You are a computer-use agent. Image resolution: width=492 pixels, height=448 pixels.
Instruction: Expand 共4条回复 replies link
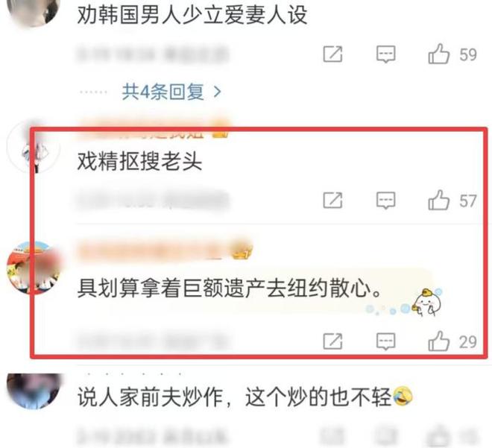(x=163, y=92)
